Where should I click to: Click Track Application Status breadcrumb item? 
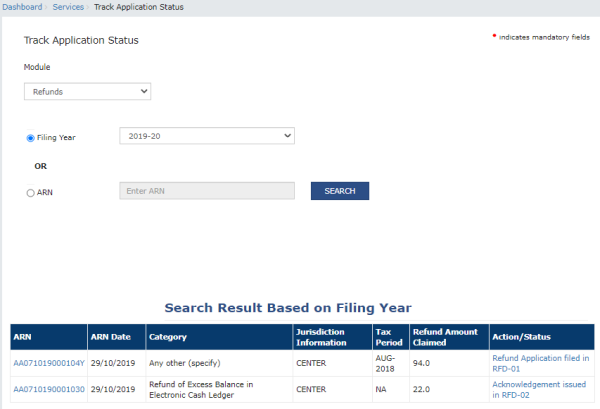point(138,7)
